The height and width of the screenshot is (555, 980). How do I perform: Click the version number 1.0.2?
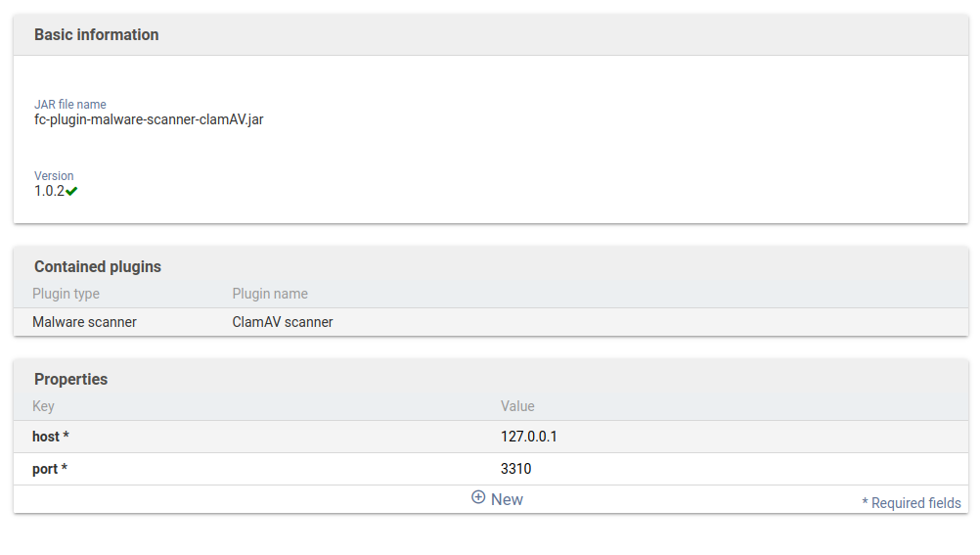(49, 191)
